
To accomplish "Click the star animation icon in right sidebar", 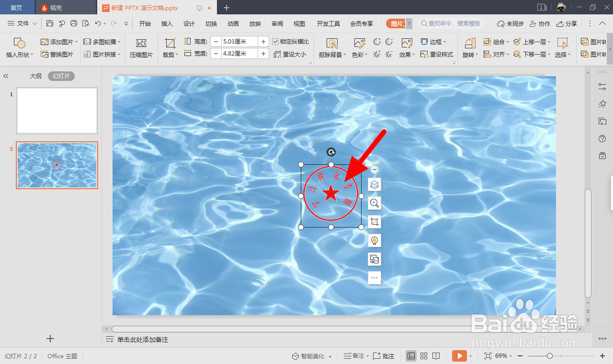I will click(602, 104).
